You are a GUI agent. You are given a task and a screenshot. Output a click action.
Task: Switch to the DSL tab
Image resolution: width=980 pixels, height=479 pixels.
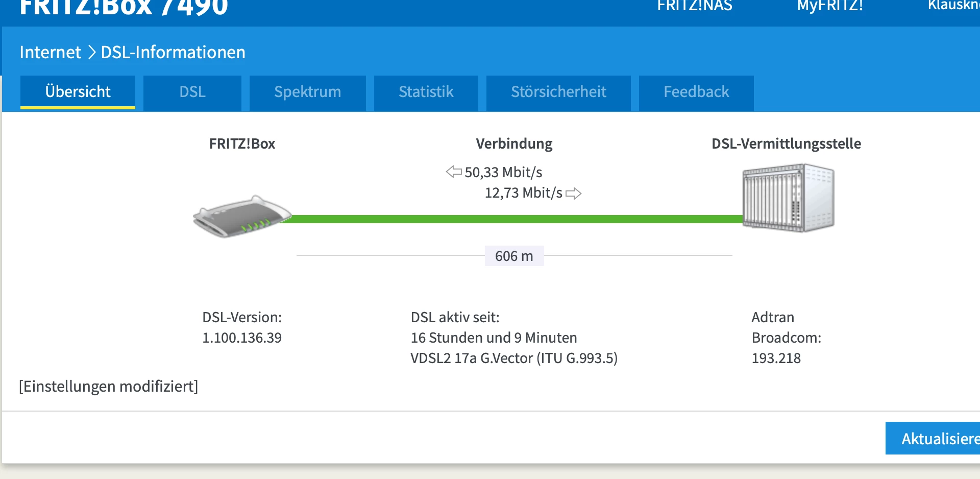point(192,92)
